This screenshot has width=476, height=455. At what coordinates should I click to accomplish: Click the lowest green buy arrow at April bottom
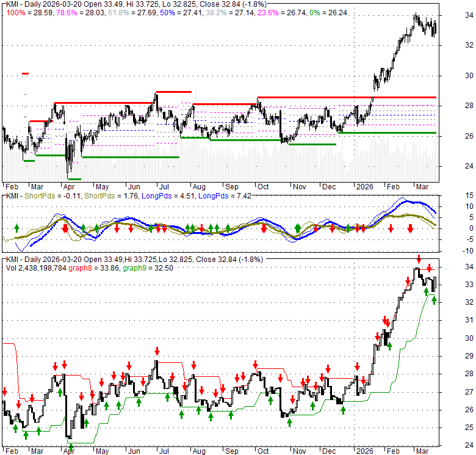coord(71,448)
